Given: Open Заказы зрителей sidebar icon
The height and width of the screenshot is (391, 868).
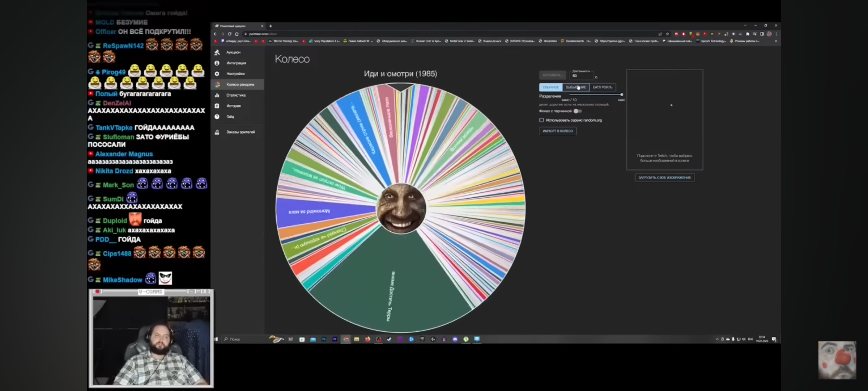Looking at the screenshot, I should pos(217,132).
